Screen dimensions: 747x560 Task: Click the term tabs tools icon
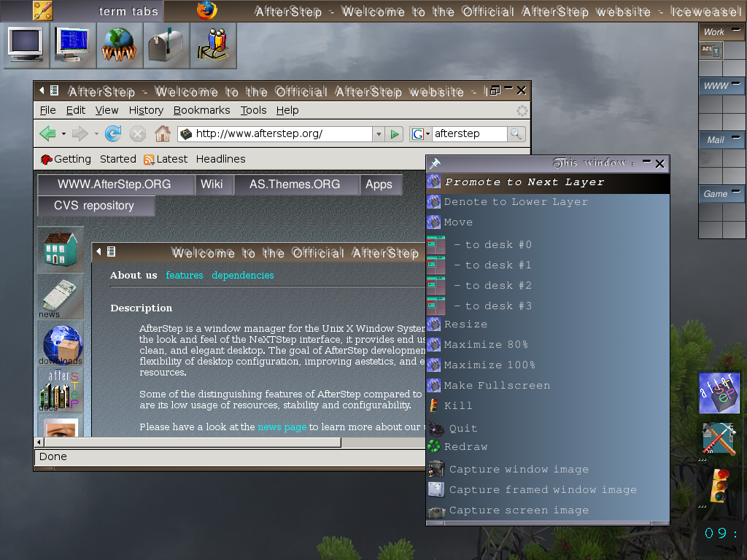(x=42, y=10)
